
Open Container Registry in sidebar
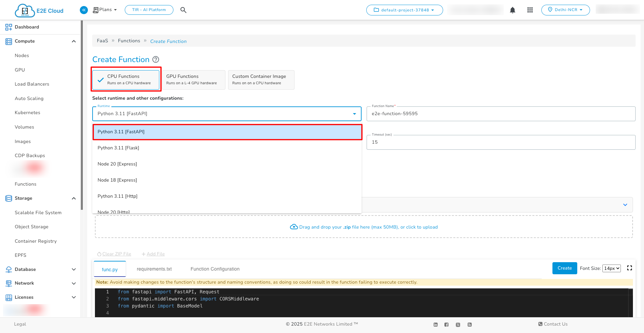click(36, 241)
